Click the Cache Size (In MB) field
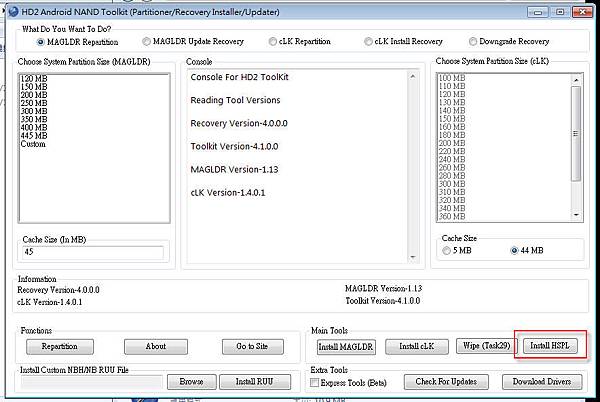 point(93,252)
